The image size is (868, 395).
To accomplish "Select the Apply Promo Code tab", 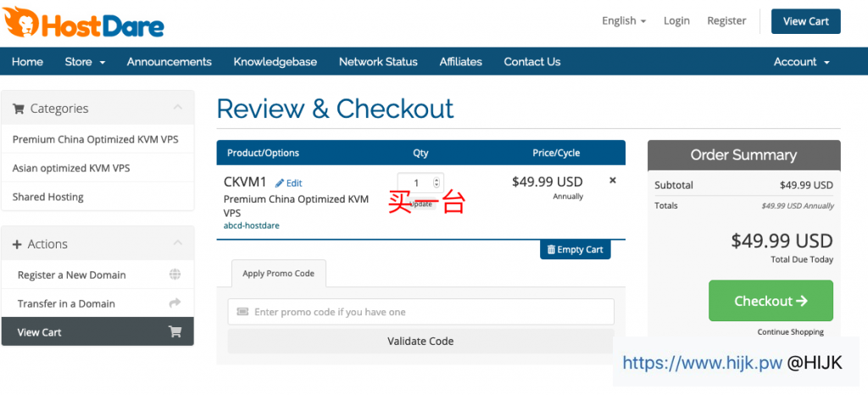I will (278, 274).
